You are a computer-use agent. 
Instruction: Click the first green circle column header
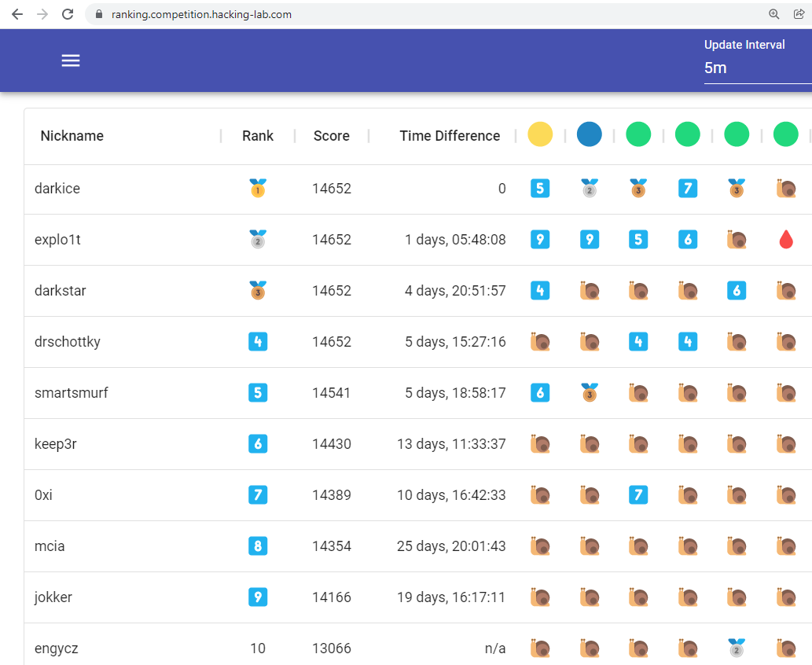(638, 134)
